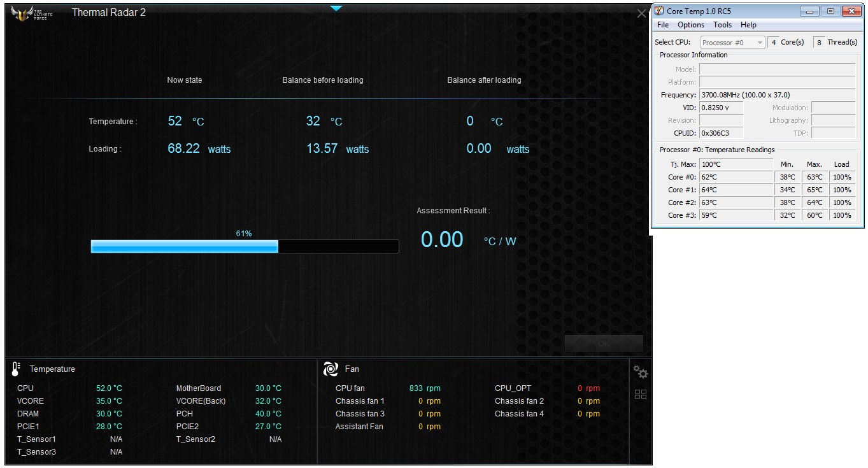Click the 61% assessment progress bar
Viewport: 868px width, 468px height.
point(245,246)
